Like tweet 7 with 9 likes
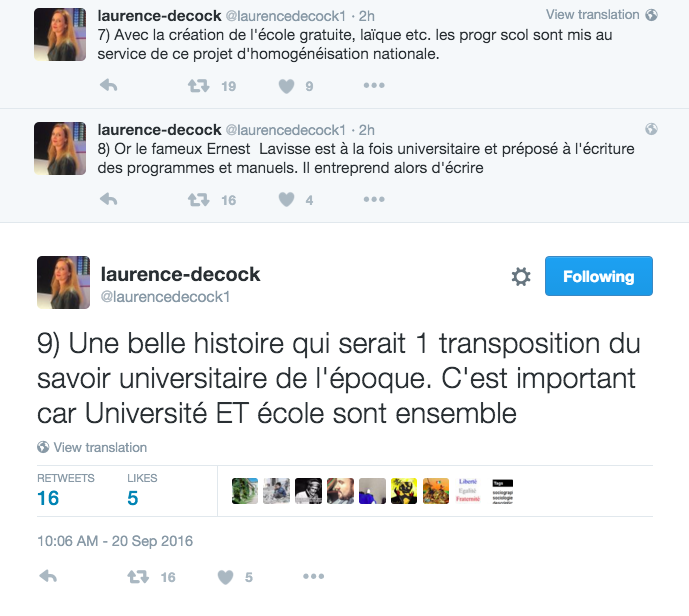This screenshot has height=616, width=689. point(286,86)
